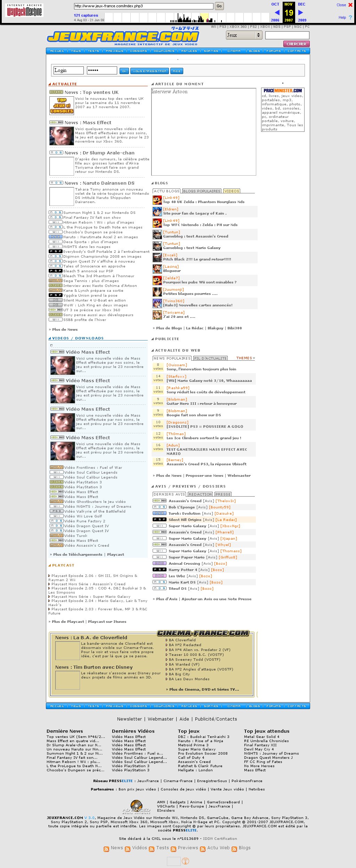Click the Wayback Machine logo
356x868 pixels.
24,11
